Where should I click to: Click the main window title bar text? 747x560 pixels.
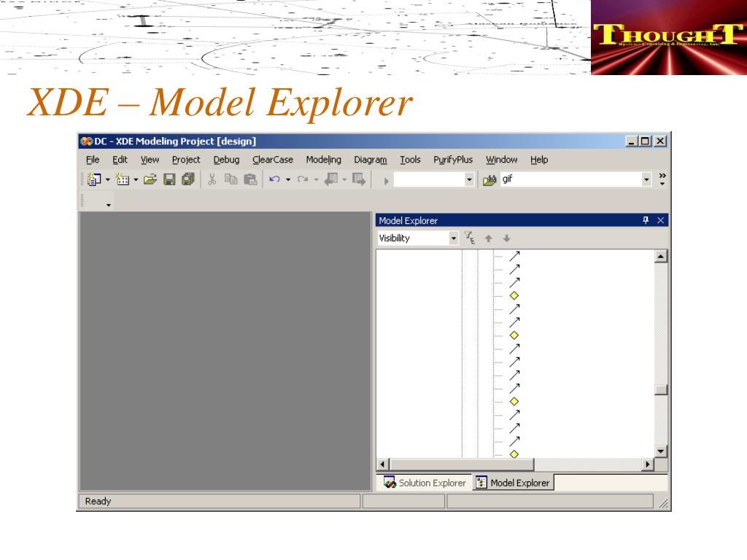point(175,141)
